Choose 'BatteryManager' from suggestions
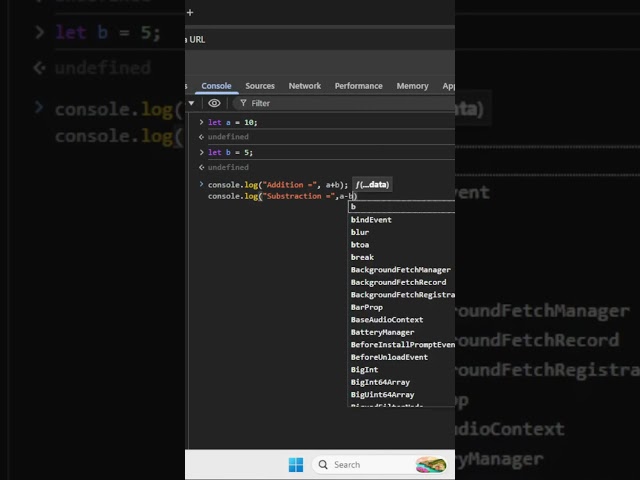This screenshot has height=480, width=640. tap(401, 332)
